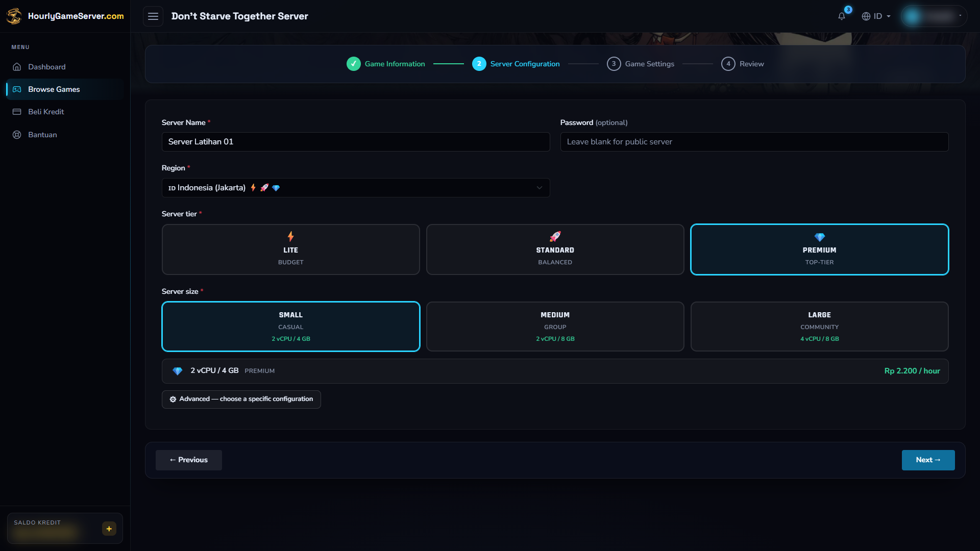Open the notifications bell icon
This screenshot has width=980, height=551.
(842, 16)
